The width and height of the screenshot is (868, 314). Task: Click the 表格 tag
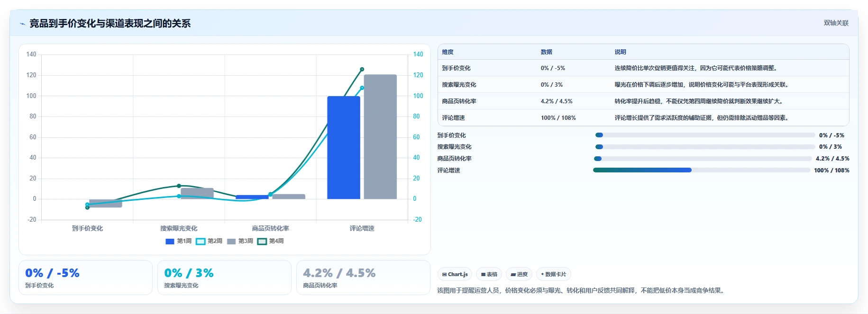489,274
